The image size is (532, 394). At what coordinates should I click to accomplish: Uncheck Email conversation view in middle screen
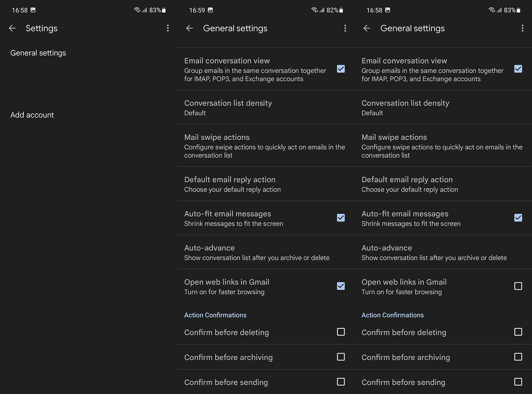(x=341, y=69)
